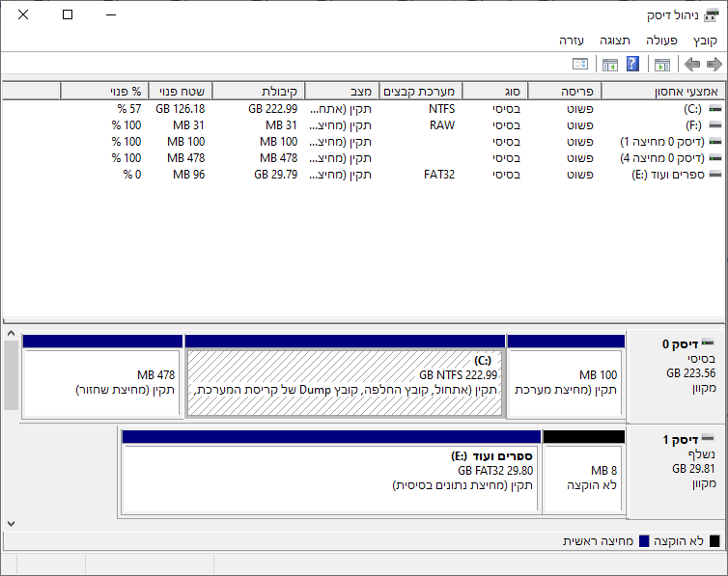This screenshot has height=576, width=728.
Task: Click the Disk Management app icon in title bar
Action: click(711, 15)
